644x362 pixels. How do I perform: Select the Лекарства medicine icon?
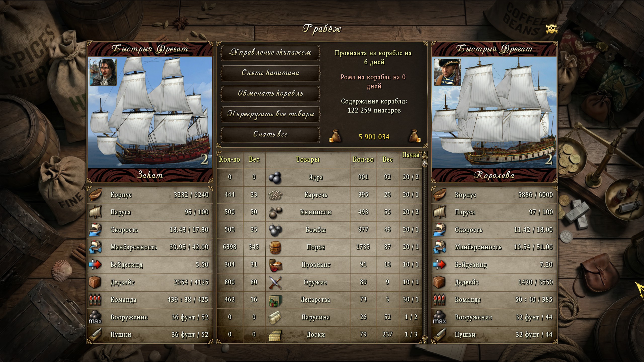275,300
